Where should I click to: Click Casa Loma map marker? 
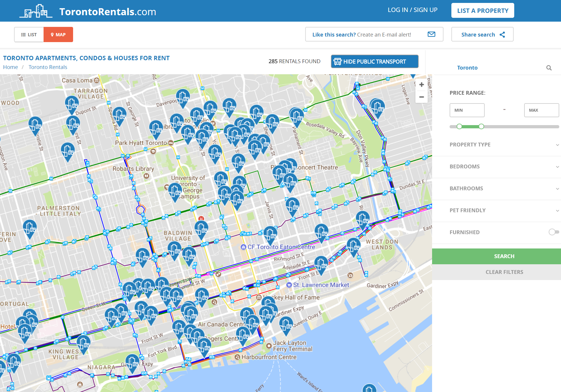(x=97, y=80)
